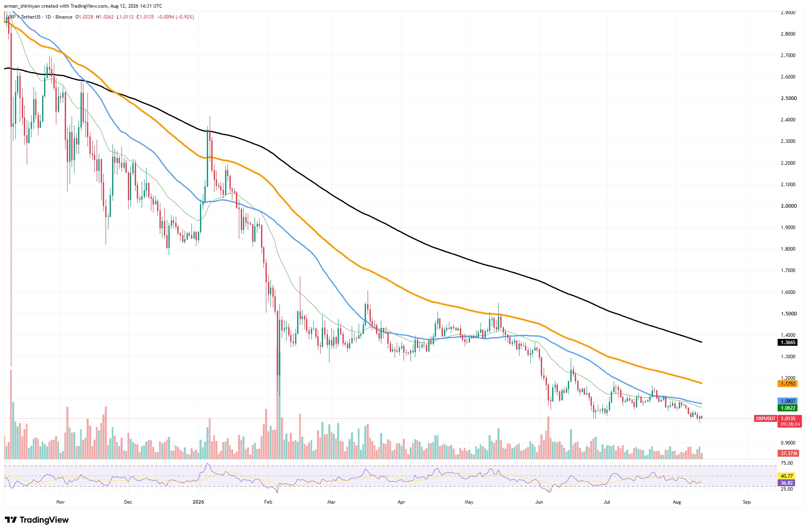
Task: Click the 75.00 RSI axis label
Action: click(x=787, y=463)
